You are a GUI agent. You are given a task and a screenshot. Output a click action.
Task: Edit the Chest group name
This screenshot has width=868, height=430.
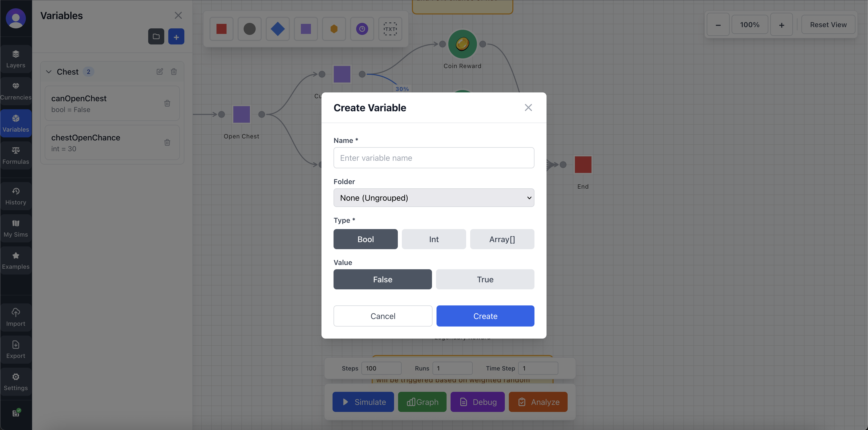click(160, 71)
